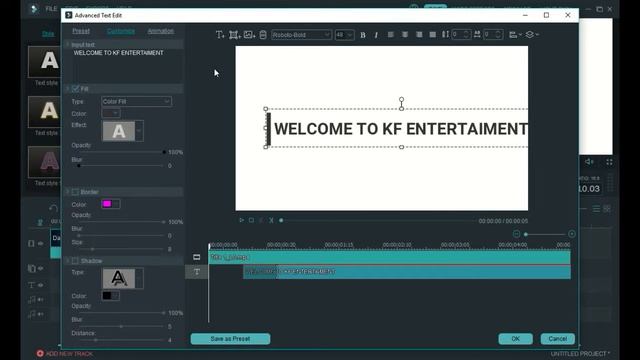640x360 pixels.
Task: Align text center
Action: click(405, 35)
